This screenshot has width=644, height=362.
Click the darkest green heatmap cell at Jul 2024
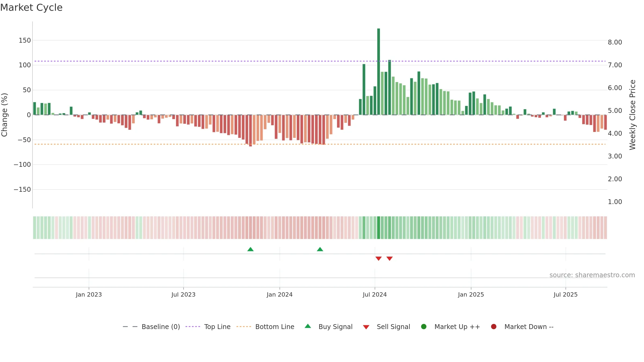(x=378, y=228)
